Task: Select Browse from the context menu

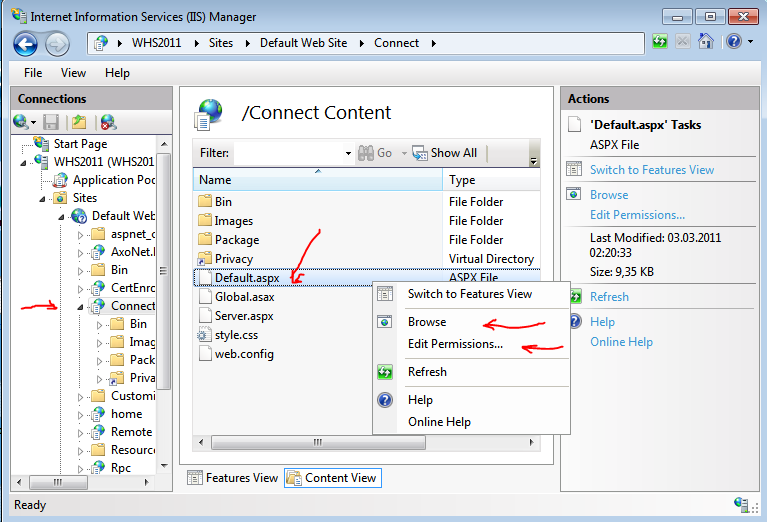Action: [427, 322]
